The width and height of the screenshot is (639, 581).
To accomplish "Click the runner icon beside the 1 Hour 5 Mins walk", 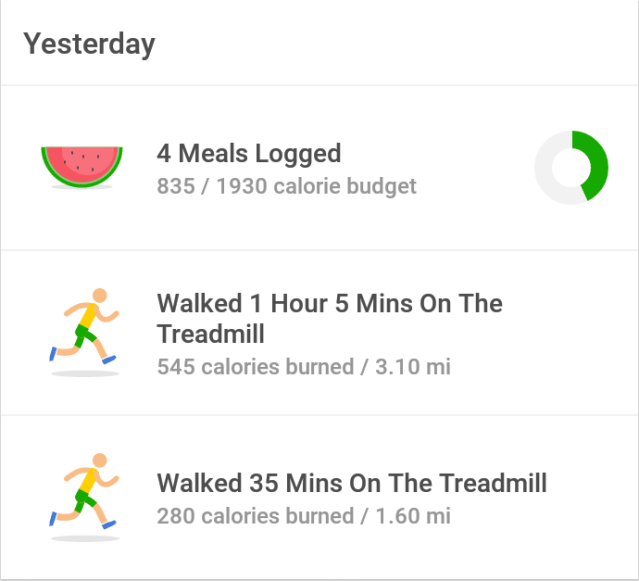I will point(85,328).
